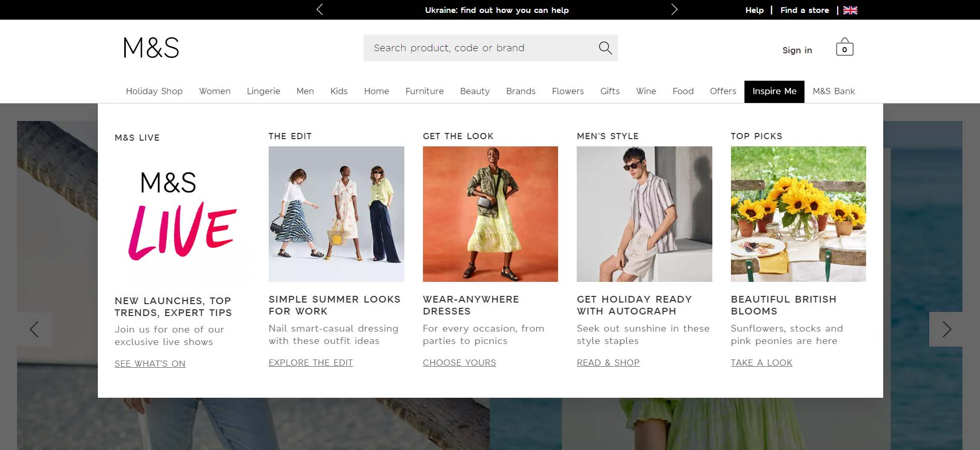Go to next announcement in top banner
Image resolution: width=980 pixels, height=450 pixels.
coord(674,10)
